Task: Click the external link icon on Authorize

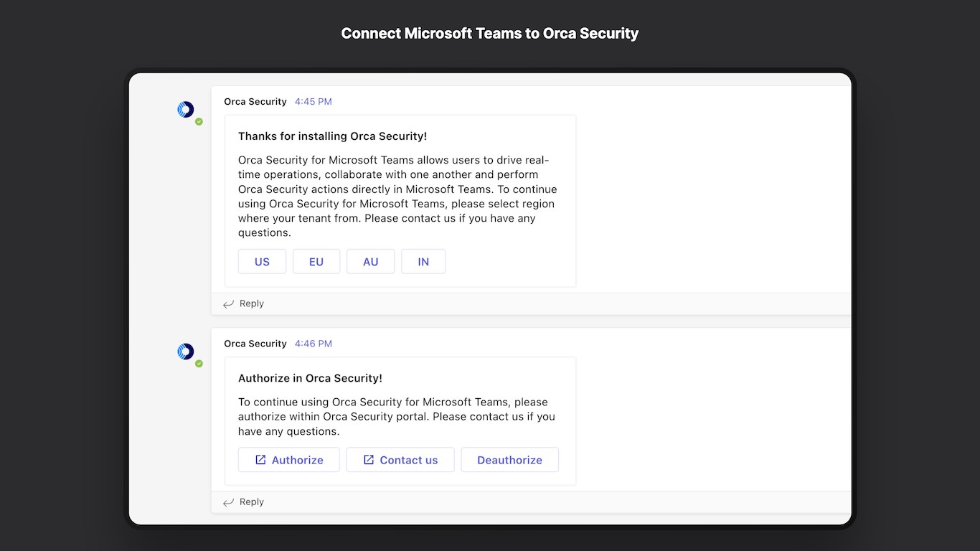Action: pos(261,460)
